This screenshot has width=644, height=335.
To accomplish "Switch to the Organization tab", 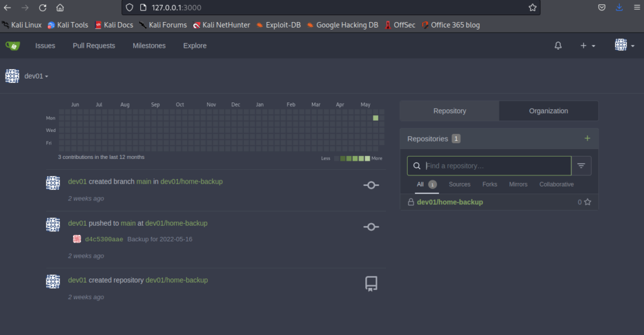I will (x=548, y=111).
